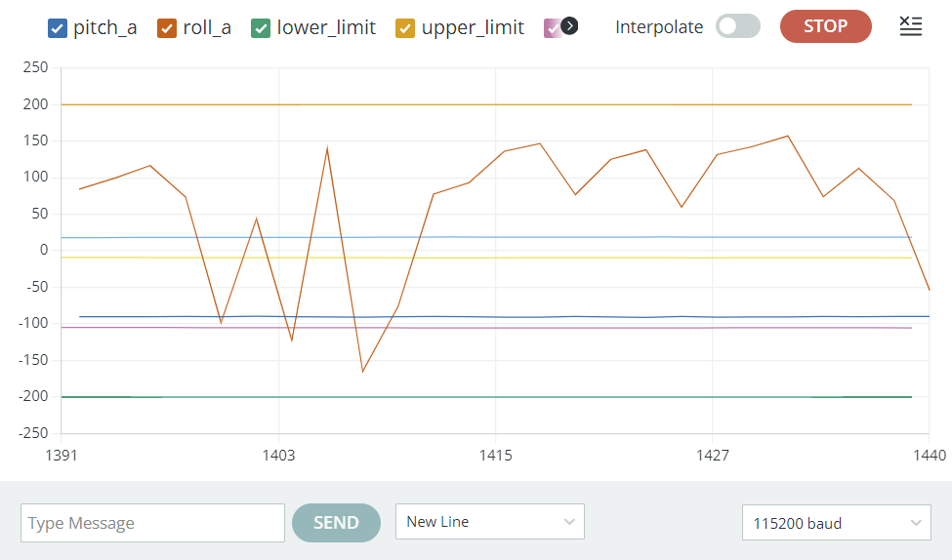Open the New Line ending dropdown
The width and height of the screenshot is (952, 560).
coord(490,521)
